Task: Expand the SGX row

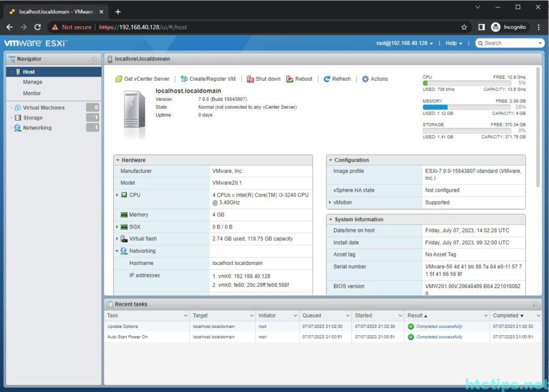Action: [117, 227]
